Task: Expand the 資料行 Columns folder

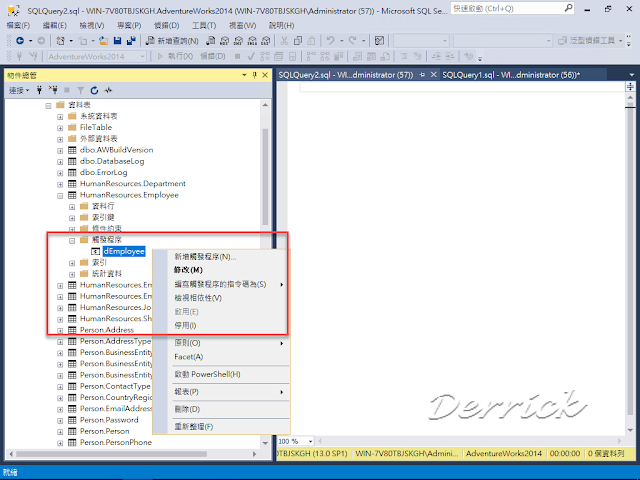Action: pyautogui.click(x=72, y=207)
